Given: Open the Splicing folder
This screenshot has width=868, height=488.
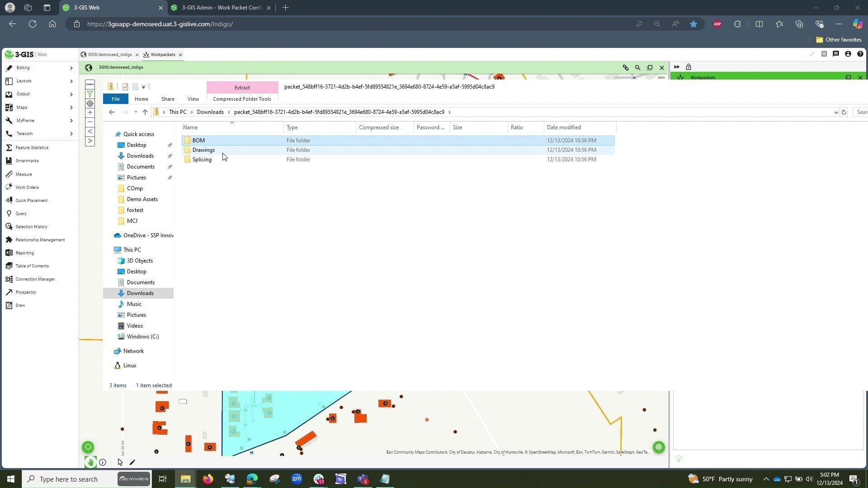Looking at the screenshot, I should click(x=202, y=159).
